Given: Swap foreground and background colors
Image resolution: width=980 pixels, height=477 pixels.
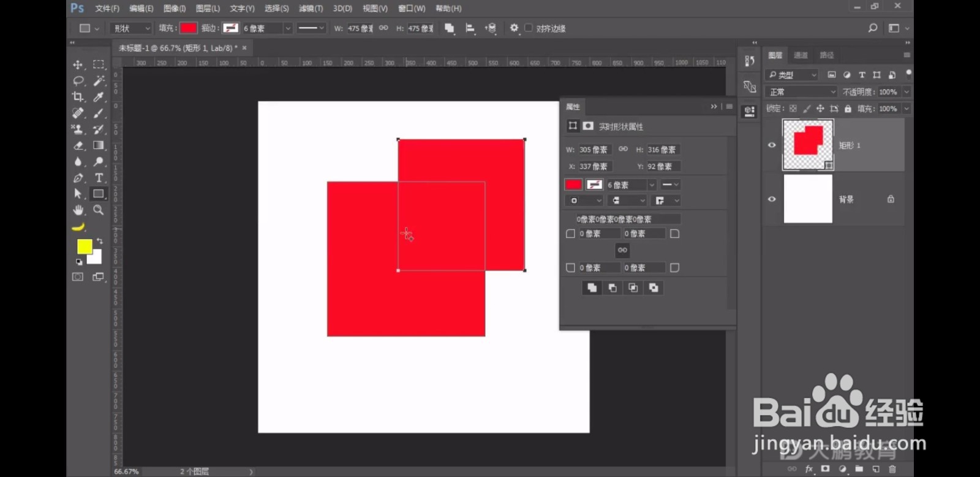Looking at the screenshot, I should coord(100,241).
